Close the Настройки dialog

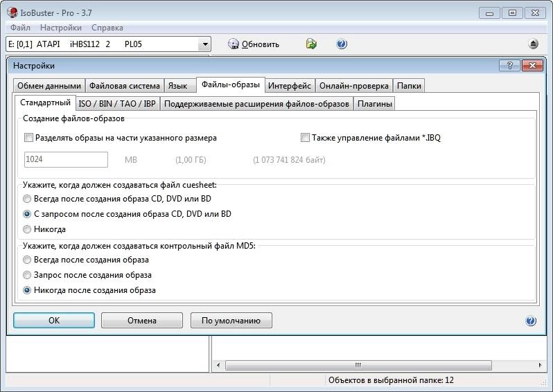click(x=532, y=66)
